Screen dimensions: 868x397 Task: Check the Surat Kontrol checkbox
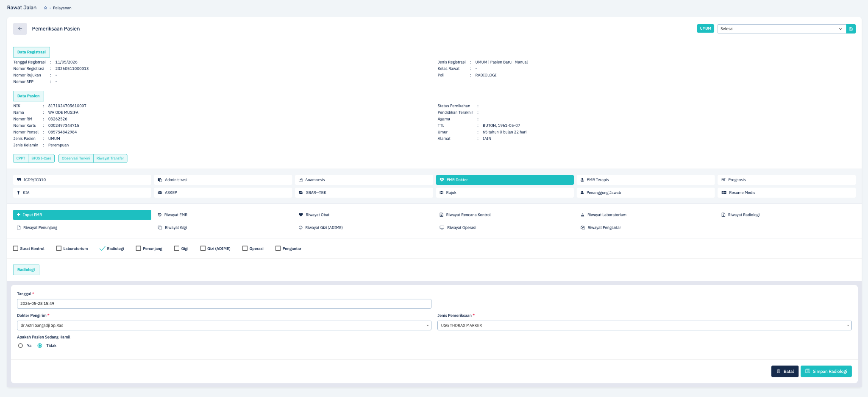(x=16, y=249)
